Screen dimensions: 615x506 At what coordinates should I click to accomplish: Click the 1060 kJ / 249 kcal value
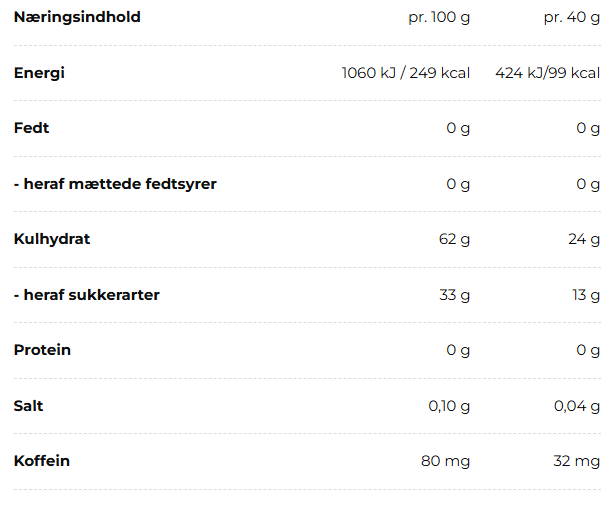pyautogui.click(x=406, y=73)
